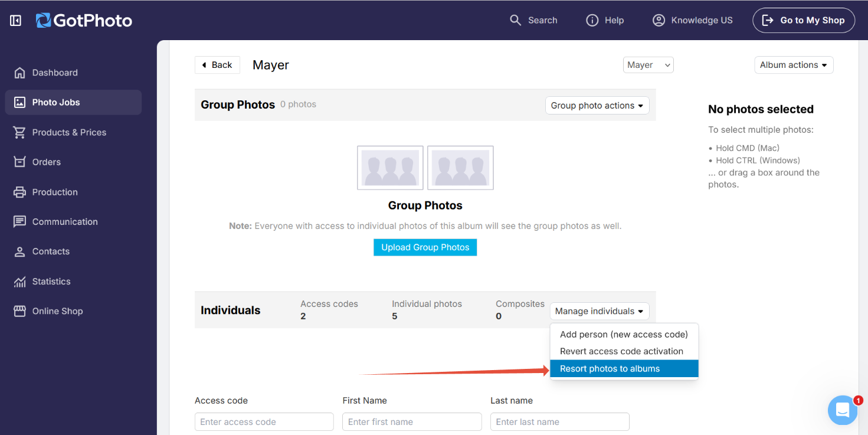Open the Search in the top bar
The height and width of the screenshot is (435, 868).
click(533, 20)
